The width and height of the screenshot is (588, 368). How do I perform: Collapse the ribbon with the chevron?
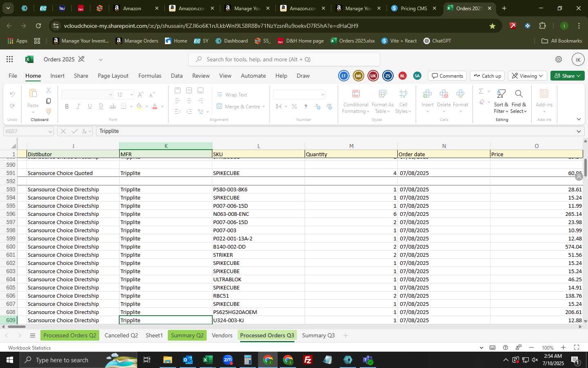579,119
